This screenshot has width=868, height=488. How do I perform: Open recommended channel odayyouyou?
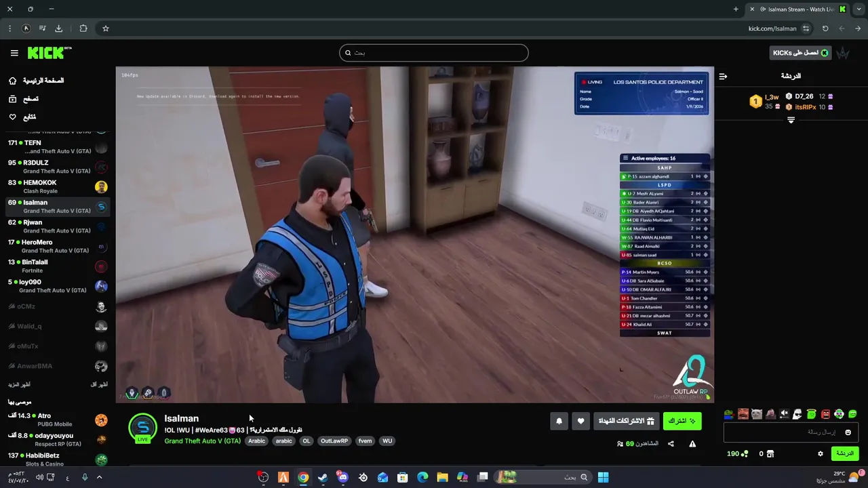point(57,440)
